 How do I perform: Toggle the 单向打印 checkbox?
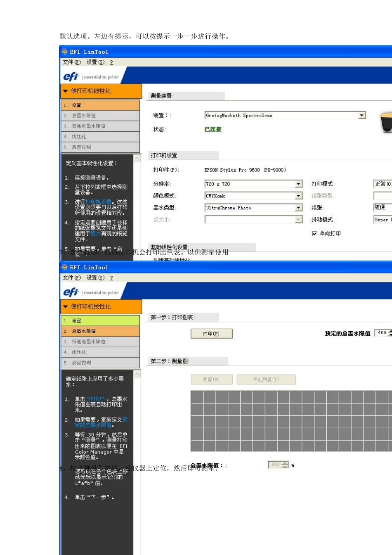click(x=314, y=234)
